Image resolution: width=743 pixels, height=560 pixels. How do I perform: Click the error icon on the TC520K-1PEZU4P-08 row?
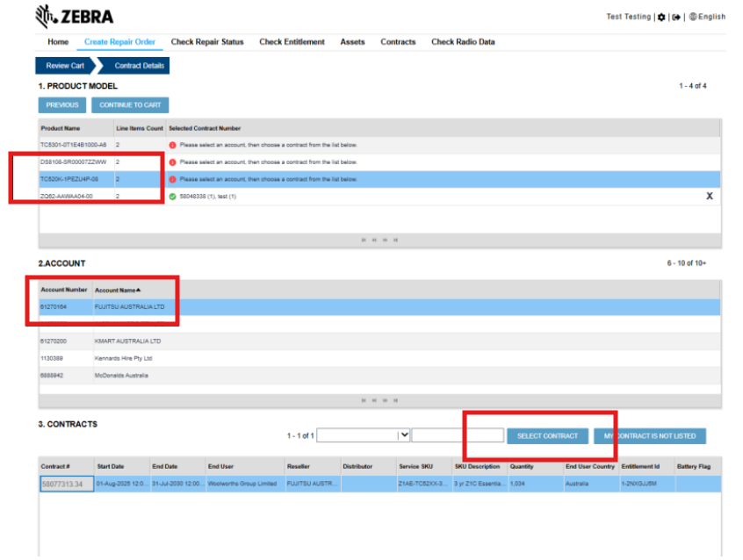point(172,179)
